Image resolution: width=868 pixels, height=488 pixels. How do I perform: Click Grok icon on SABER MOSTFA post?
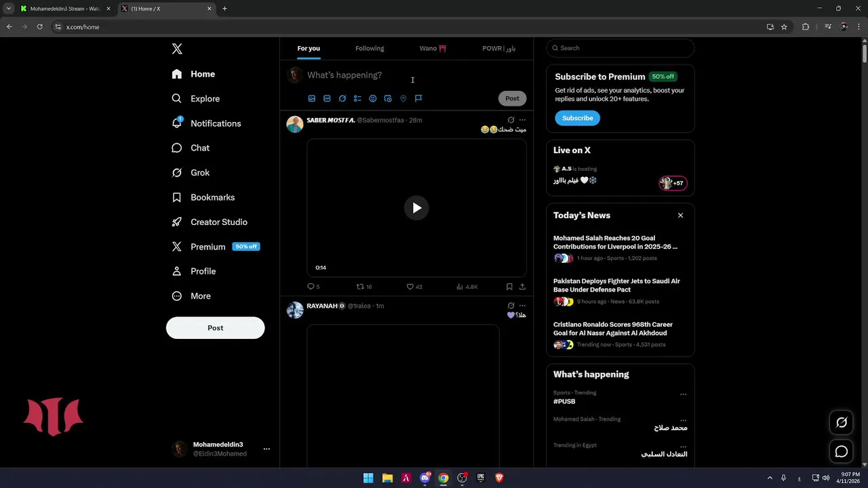[511, 120]
